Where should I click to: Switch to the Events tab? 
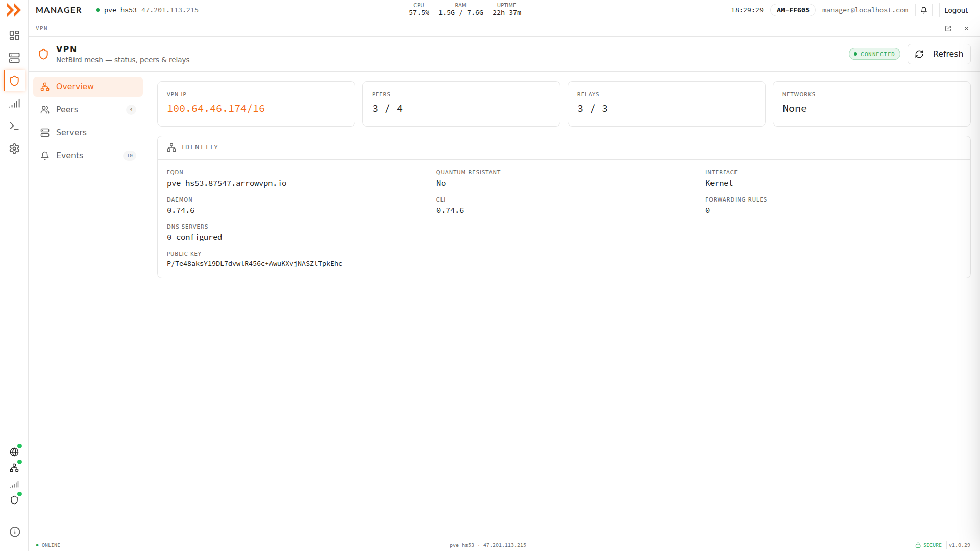[88, 156]
